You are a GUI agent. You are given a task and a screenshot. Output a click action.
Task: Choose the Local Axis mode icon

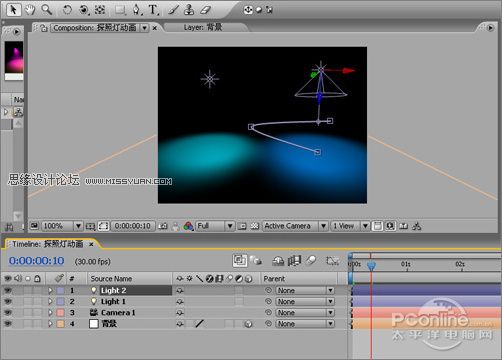click(248, 10)
